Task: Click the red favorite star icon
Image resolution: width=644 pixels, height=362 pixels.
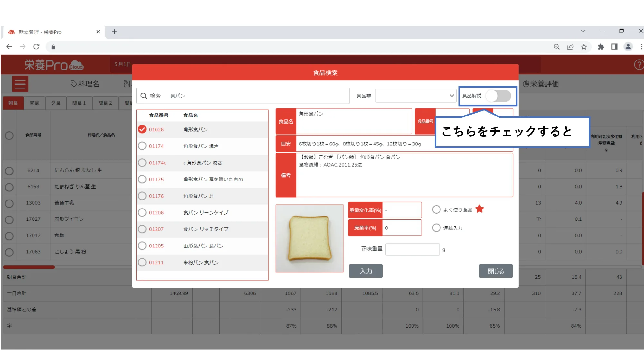Action: pyautogui.click(x=479, y=209)
